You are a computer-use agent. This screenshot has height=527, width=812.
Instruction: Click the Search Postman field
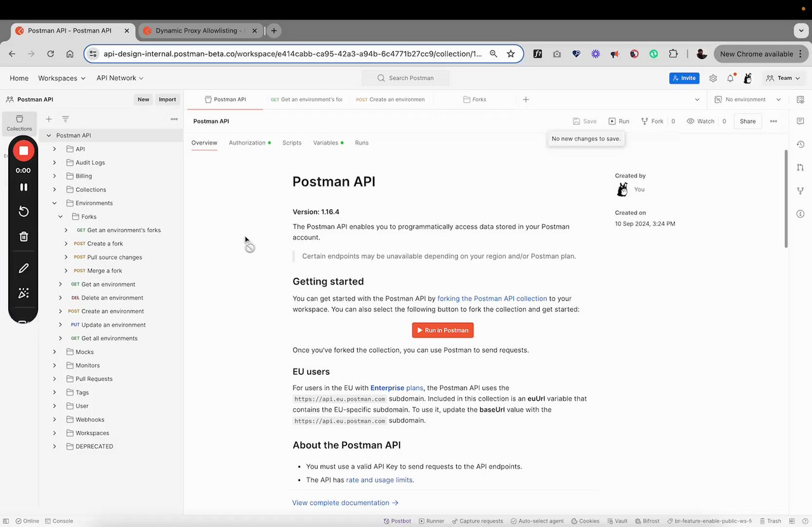[x=405, y=78]
